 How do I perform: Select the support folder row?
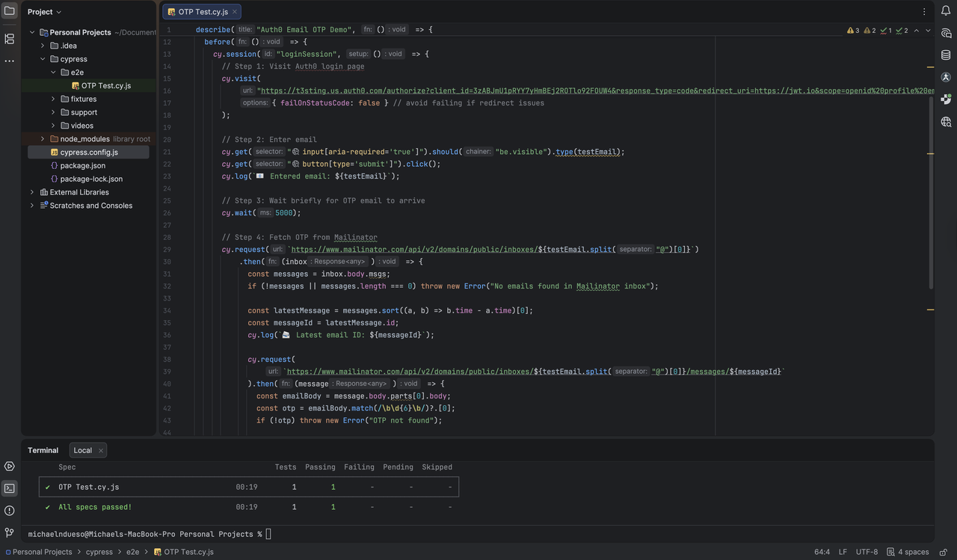88,112
